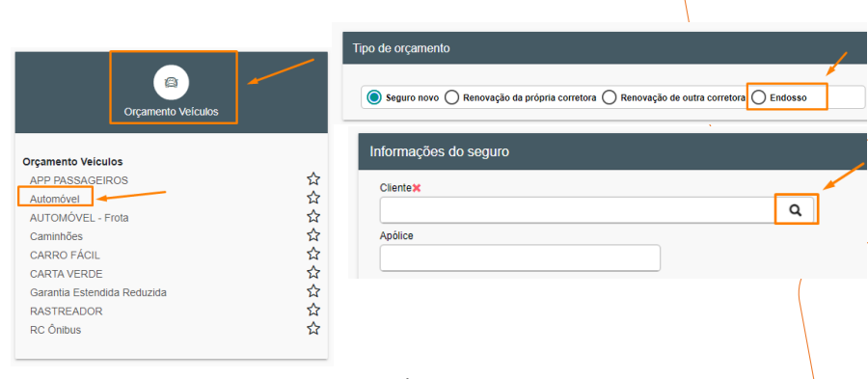Star the CARTA VERDE item
This screenshot has height=379, width=868.
tap(313, 273)
